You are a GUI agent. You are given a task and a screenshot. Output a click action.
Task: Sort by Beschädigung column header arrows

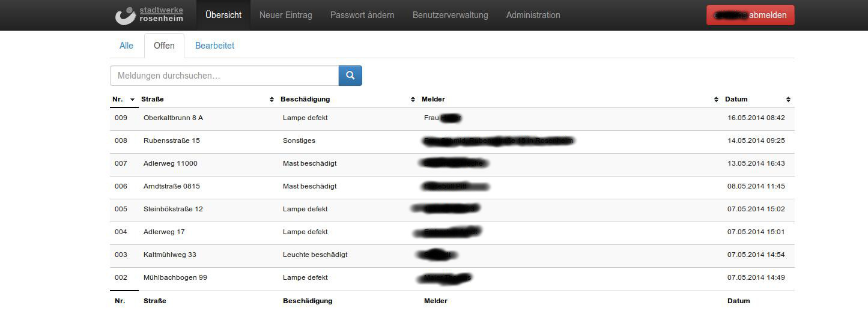click(x=413, y=100)
